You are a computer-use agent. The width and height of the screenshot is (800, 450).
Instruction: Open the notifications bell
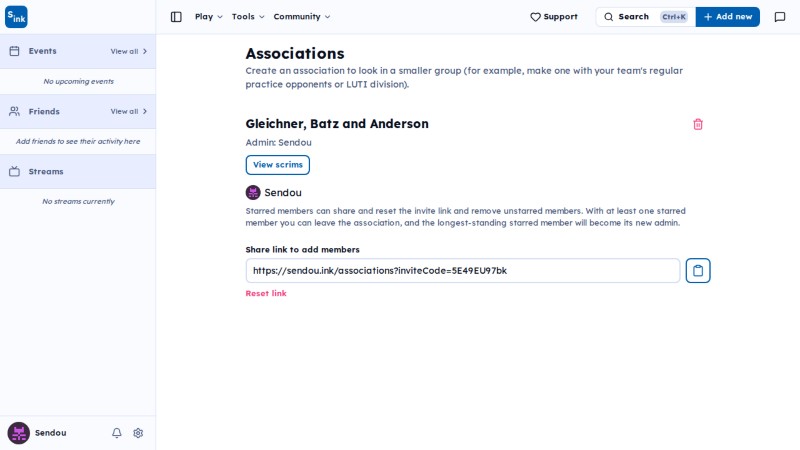pos(117,433)
